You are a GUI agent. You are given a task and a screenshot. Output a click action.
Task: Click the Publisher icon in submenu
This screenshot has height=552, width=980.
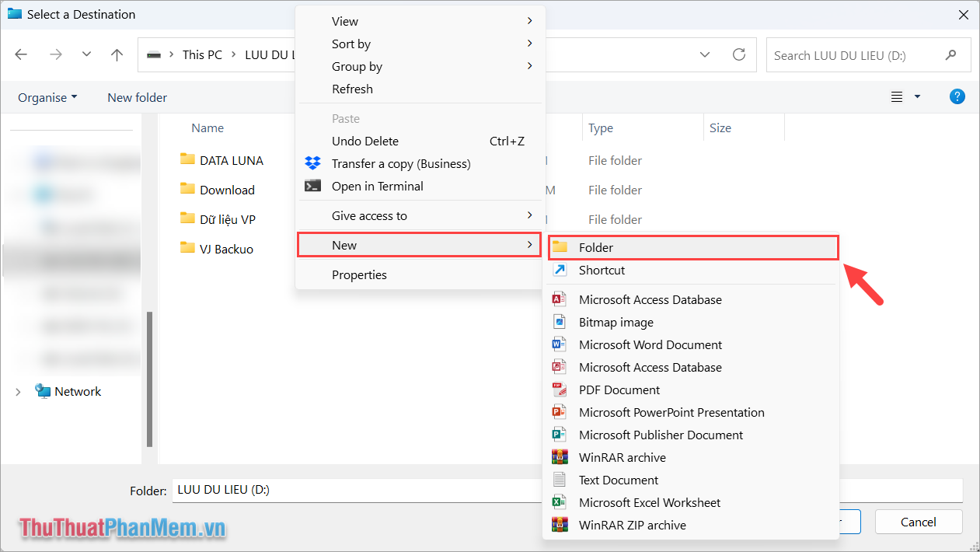point(560,435)
